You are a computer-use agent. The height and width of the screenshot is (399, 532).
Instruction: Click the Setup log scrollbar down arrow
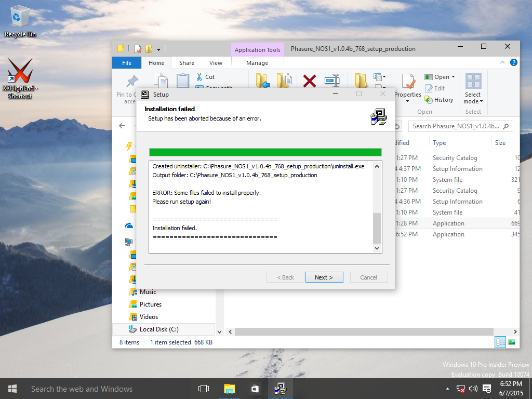tap(377, 248)
